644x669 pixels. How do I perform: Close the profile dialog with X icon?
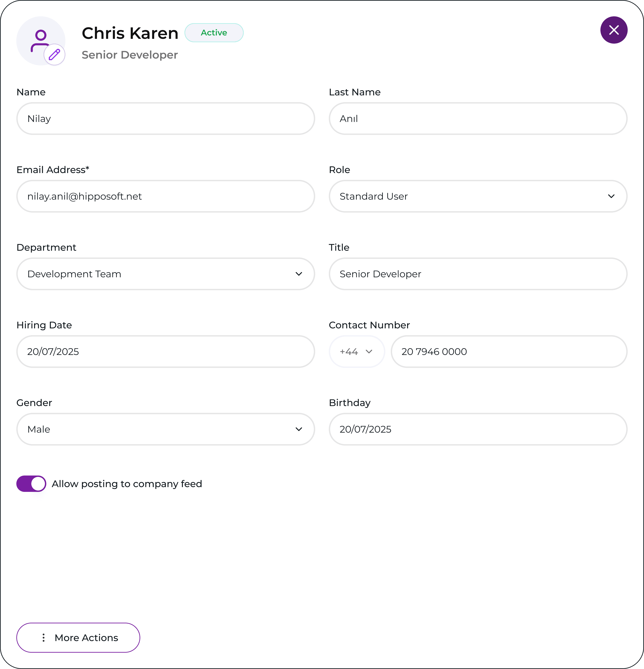[x=614, y=30]
